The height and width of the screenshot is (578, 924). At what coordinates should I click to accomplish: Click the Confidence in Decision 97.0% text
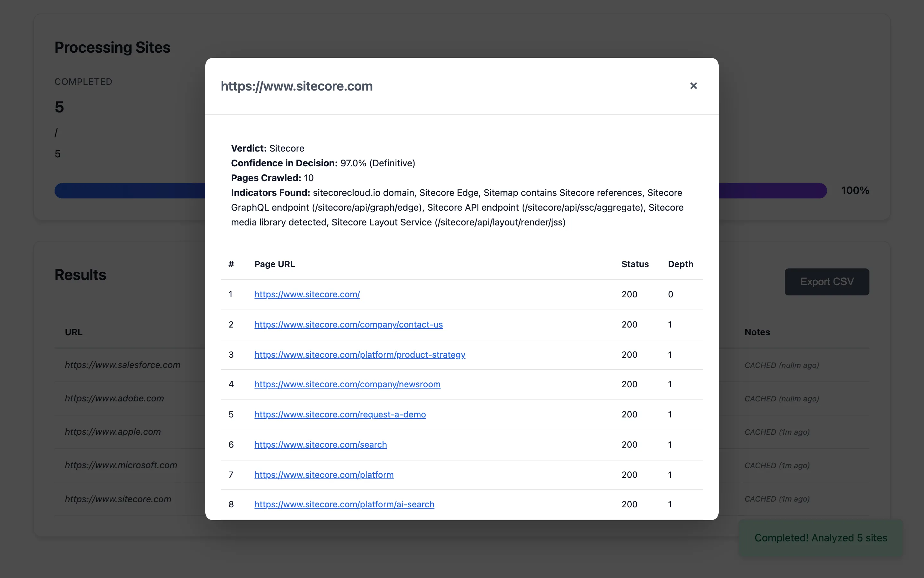[x=323, y=163]
